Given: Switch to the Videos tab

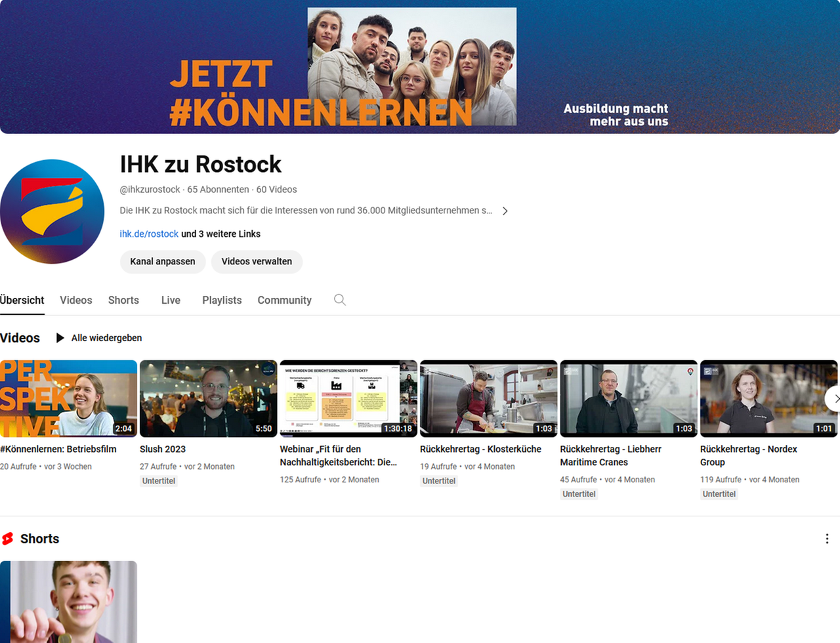Looking at the screenshot, I should tap(76, 300).
